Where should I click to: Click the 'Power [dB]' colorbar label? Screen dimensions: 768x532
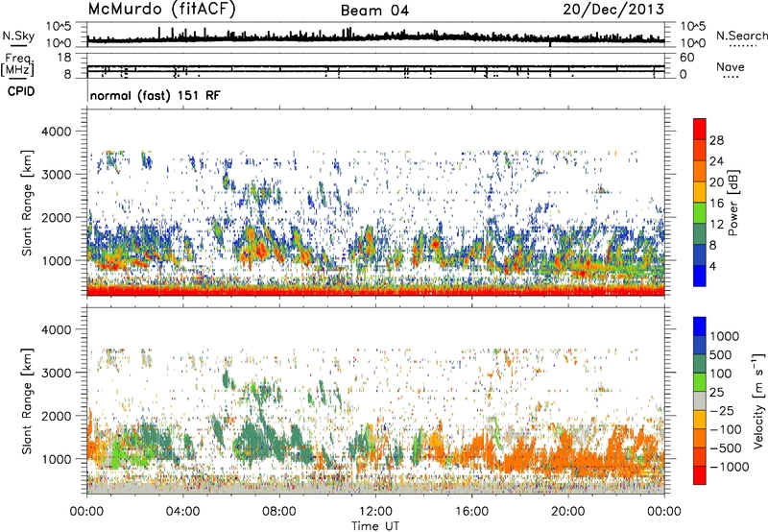click(732, 203)
